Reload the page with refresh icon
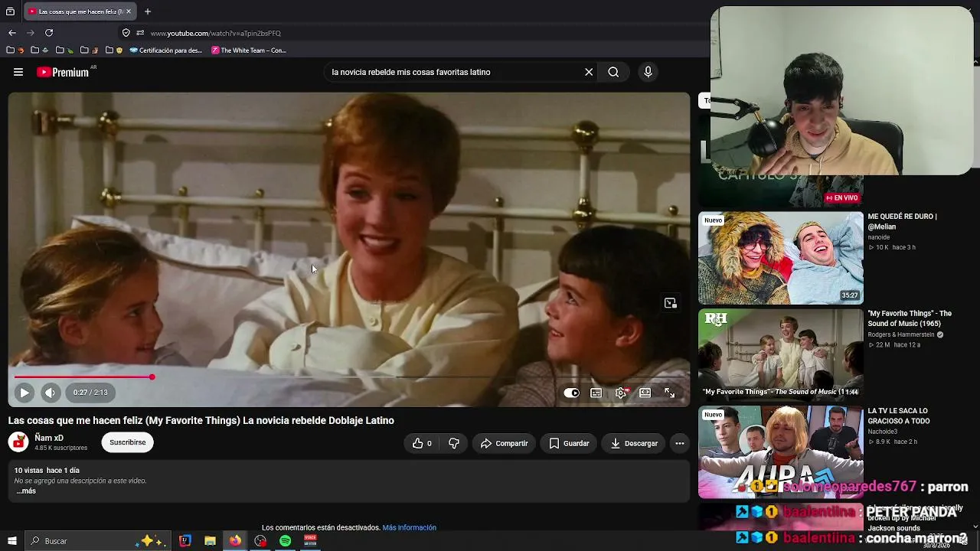Viewport: 980px width, 551px height. tap(49, 33)
